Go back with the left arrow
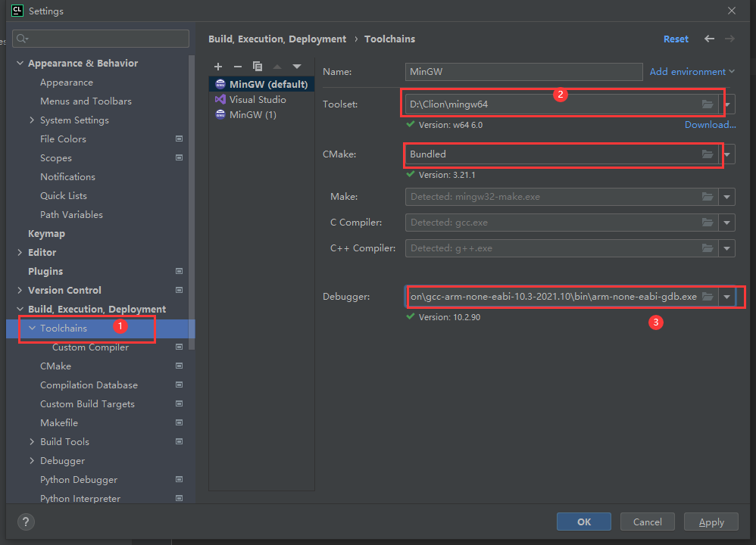Screen dimensions: 756x545 pos(709,39)
